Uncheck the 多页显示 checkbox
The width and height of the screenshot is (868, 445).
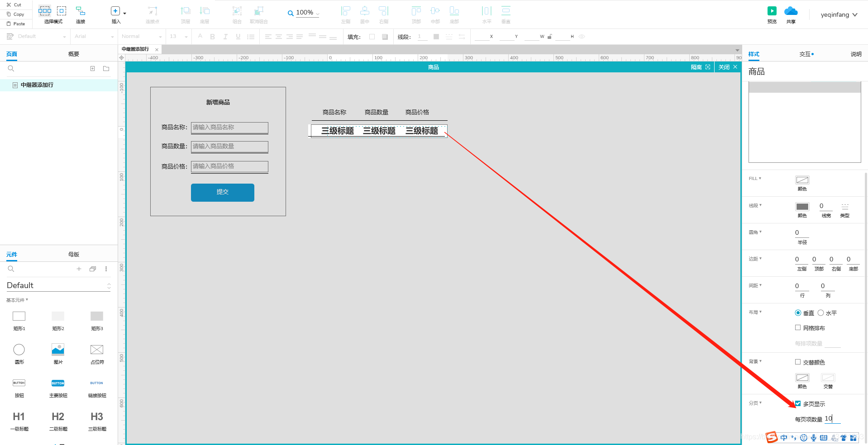coord(798,403)
